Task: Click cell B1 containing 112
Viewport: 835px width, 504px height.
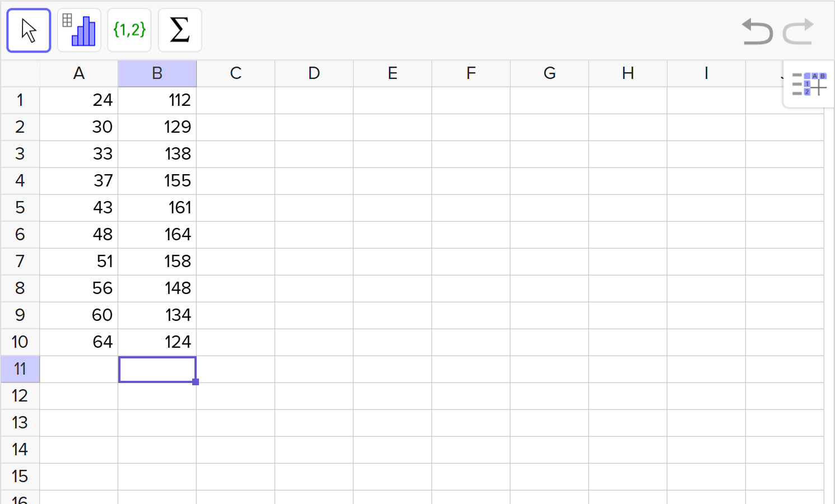Action: coord(157,100)
